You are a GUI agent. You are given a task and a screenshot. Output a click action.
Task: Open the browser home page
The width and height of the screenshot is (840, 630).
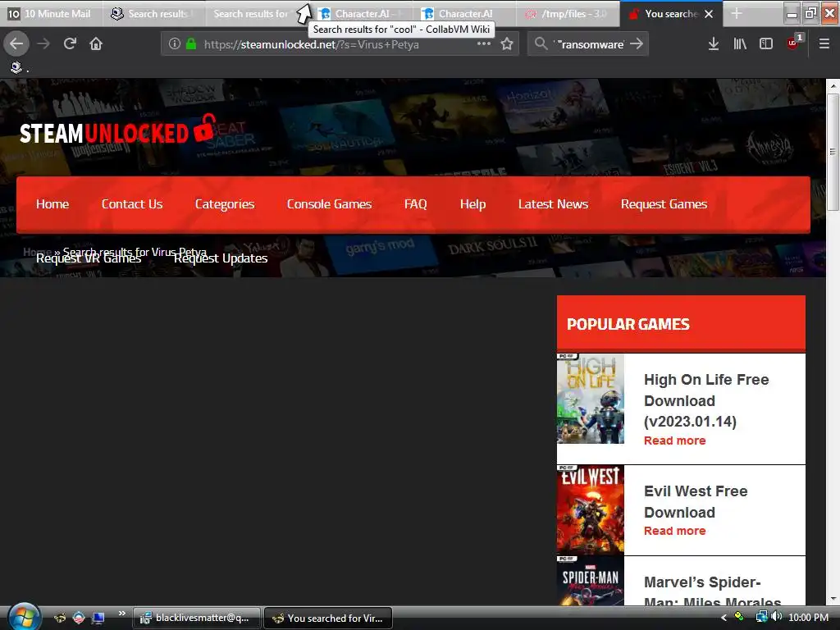pyautogui.click(x=96, y=44)
